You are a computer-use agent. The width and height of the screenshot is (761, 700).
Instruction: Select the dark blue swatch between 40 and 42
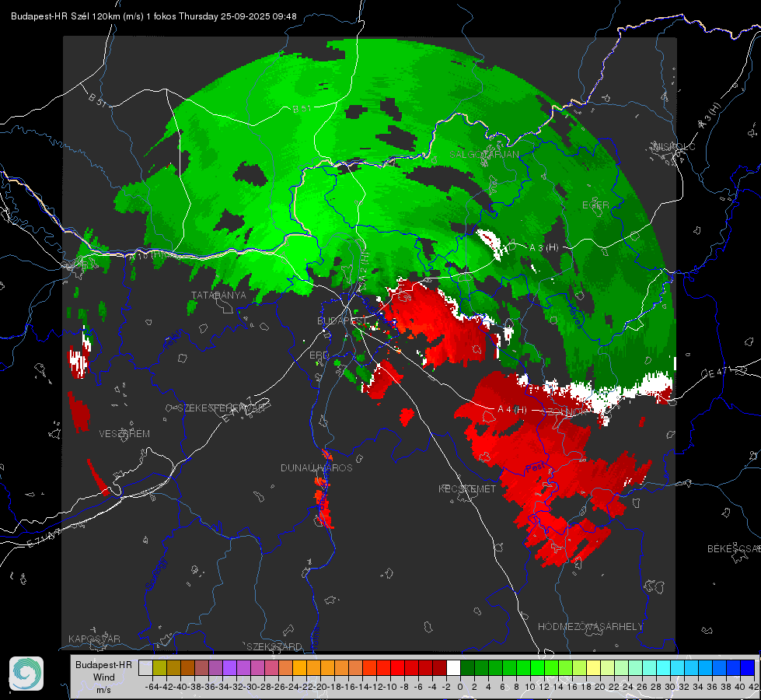point(748,667)
